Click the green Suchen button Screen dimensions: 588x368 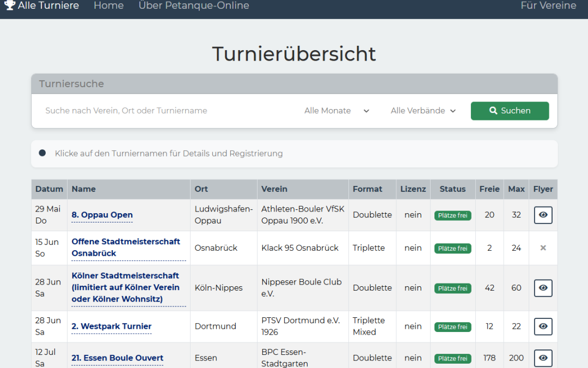510,111
